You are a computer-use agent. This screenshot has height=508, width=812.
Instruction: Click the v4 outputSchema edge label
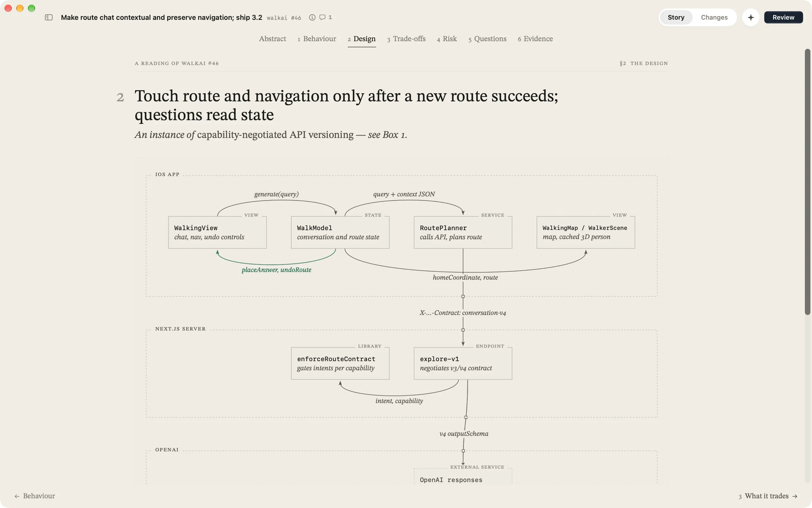464,434
